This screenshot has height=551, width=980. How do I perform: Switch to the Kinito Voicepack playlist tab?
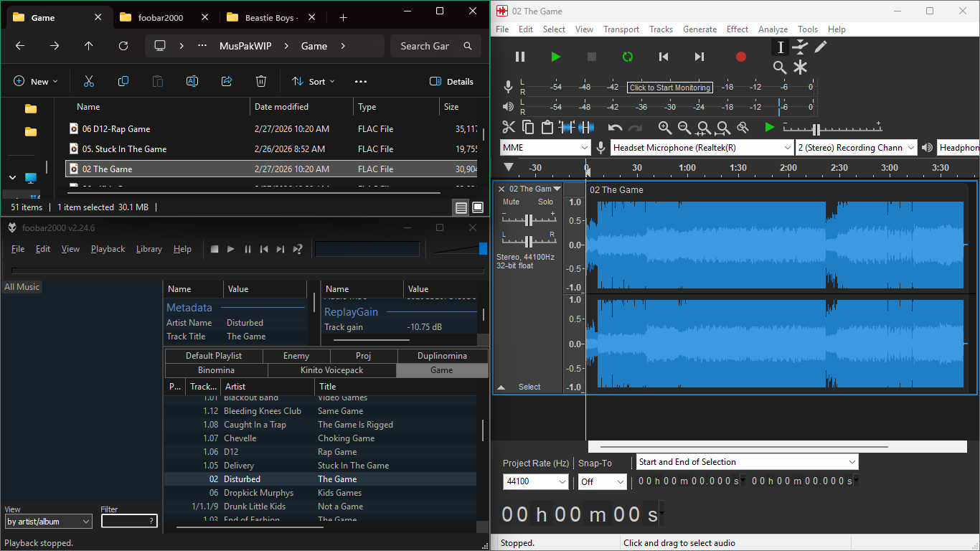point(331,370)
